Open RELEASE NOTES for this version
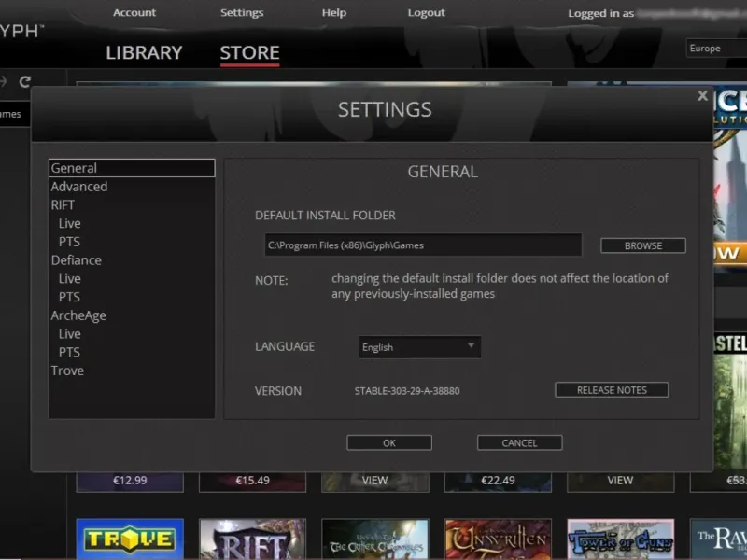Screen dimensions: 747x560 (x=612, y=390)
